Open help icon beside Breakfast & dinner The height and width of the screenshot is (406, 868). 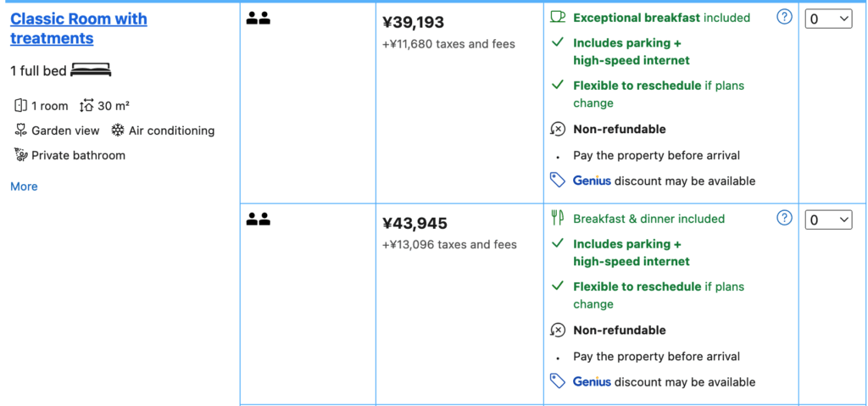coord(784,218)
